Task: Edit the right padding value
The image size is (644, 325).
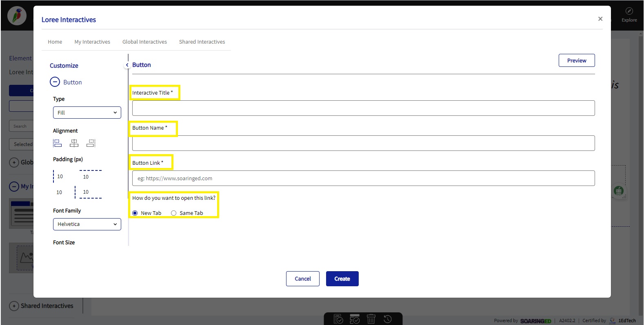Action: tap(60, 192)
